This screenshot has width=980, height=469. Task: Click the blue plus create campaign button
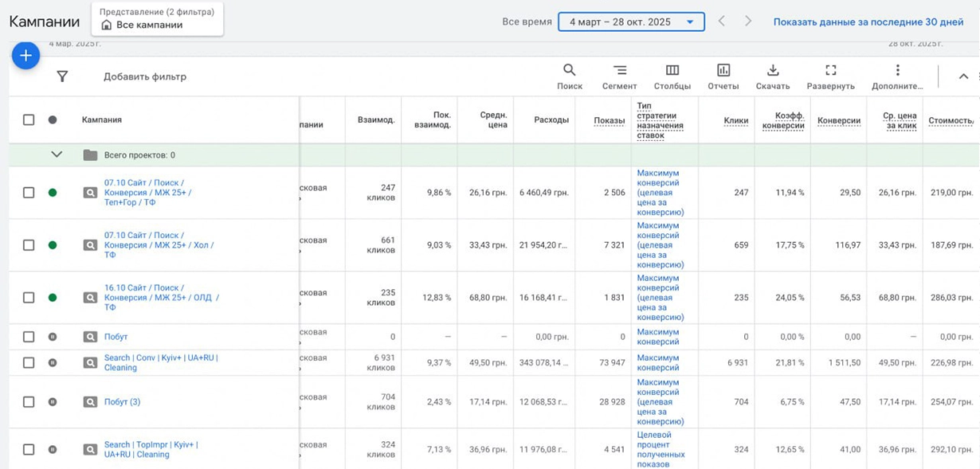pyautogui.click(x=25, y=56)
